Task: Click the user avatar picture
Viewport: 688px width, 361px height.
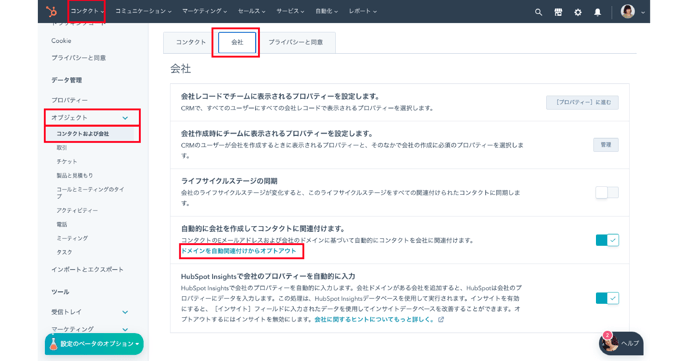Action: click(x=628, y=11)
